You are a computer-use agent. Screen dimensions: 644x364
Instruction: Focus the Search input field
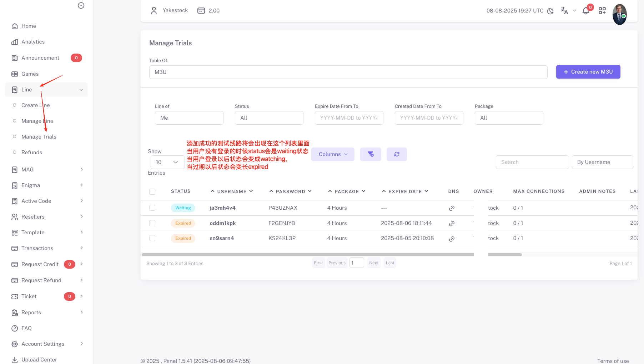532,162
